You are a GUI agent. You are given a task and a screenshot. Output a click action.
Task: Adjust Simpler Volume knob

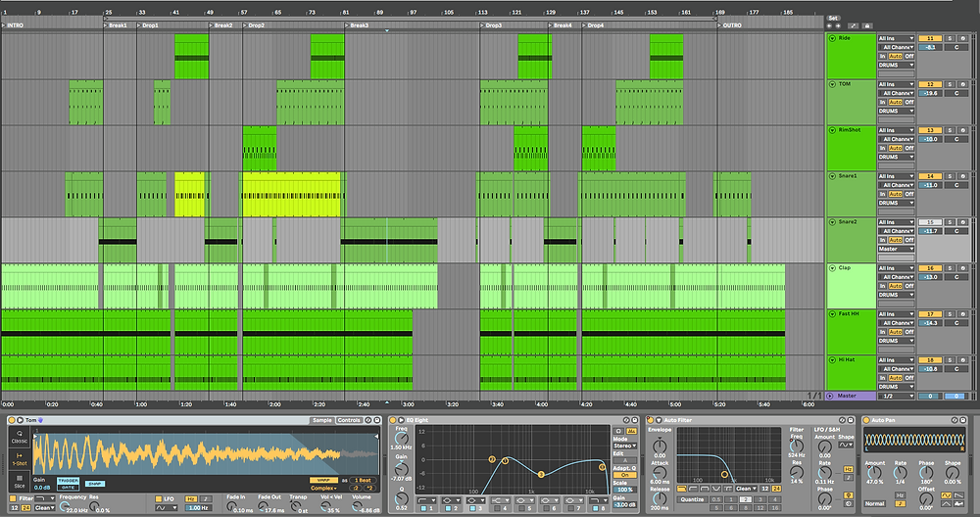click(359, 507)
